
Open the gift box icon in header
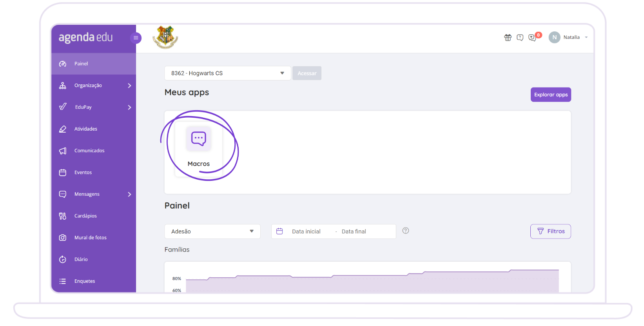click(508, 38)
